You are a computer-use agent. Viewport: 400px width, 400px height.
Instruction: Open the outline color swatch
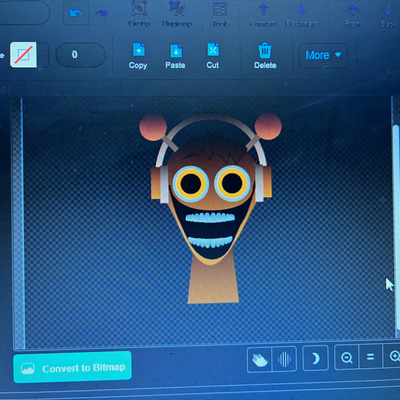(23, 55)
